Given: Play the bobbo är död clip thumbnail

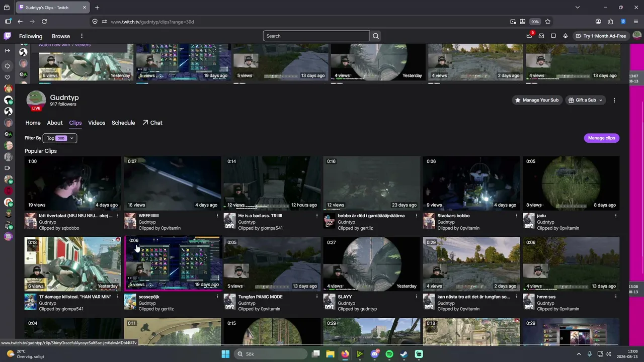Looking at the screenshot, I should click(x=372, y=183).
